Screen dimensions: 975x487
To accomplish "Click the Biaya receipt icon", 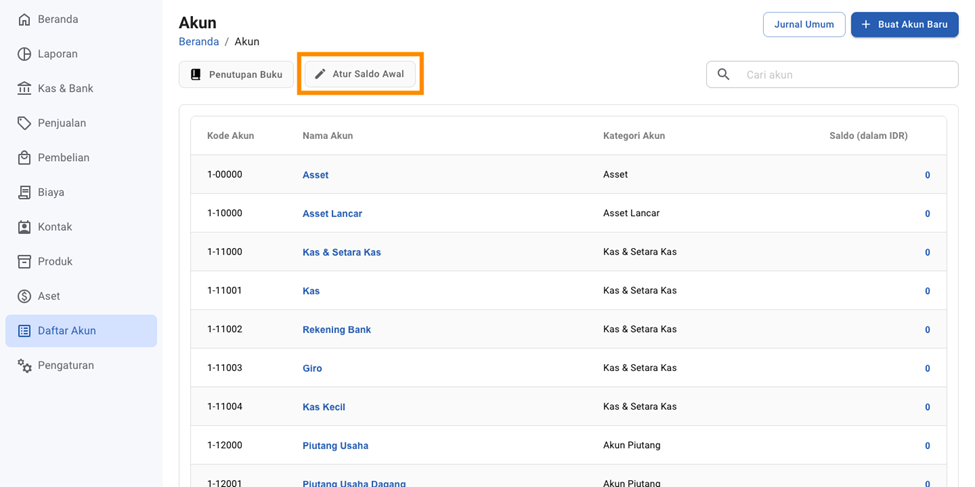I will pyautogui.click(x=24, y=192).
